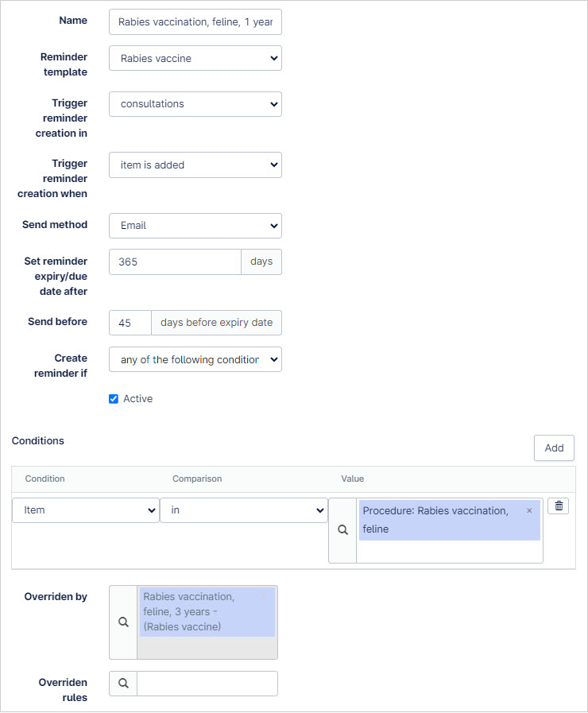Click into the Name text field

click(x=195, y=21)
